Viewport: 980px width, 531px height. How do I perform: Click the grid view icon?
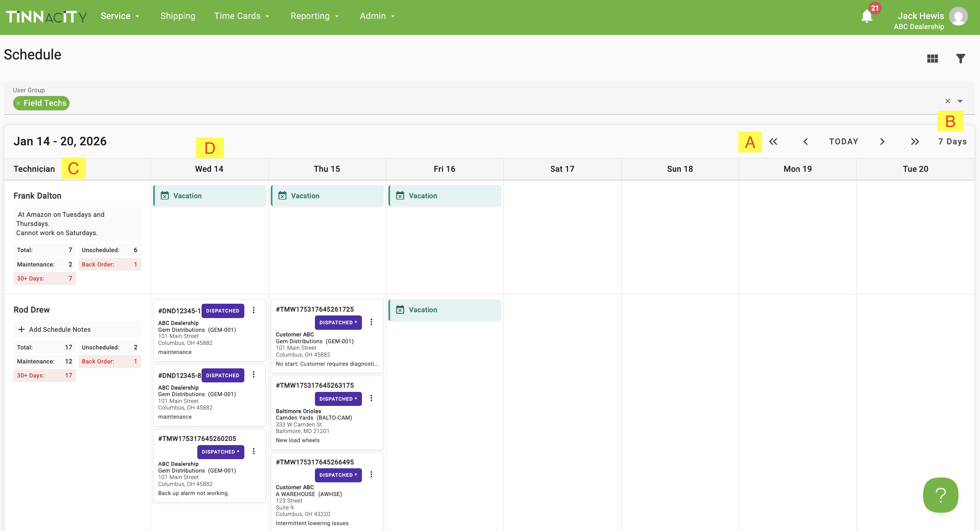(932, 58)
